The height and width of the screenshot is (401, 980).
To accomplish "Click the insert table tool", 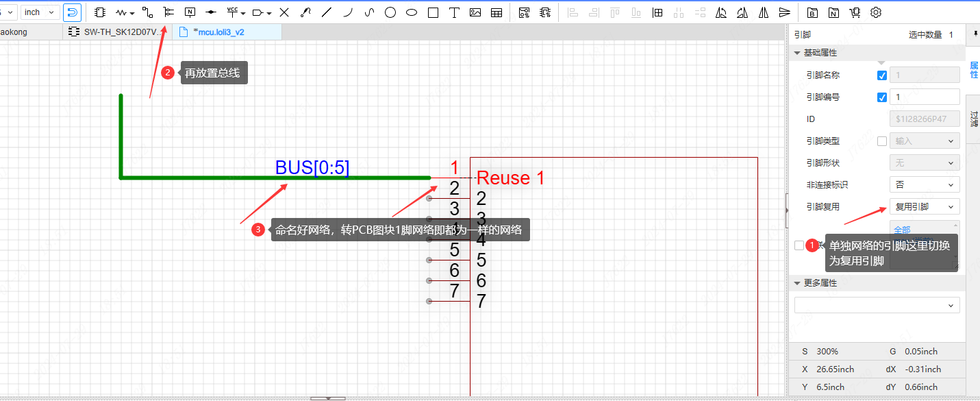I will pos(497,12).
